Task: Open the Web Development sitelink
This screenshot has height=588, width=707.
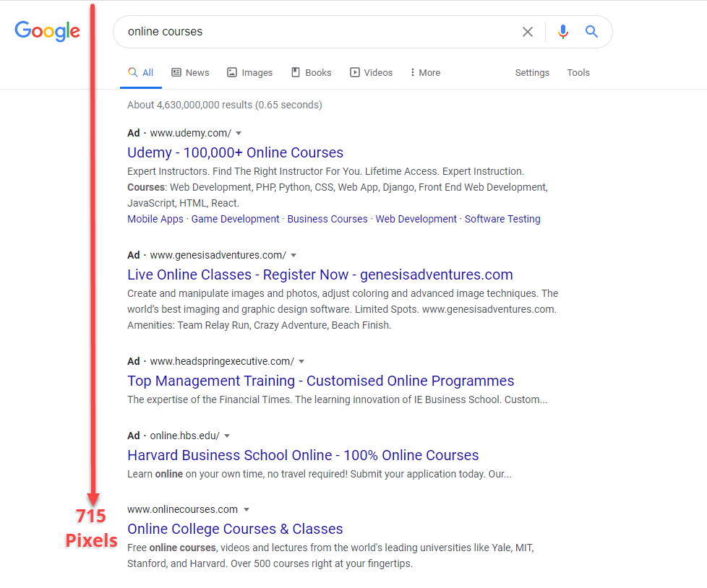Action: click(416, 219)
